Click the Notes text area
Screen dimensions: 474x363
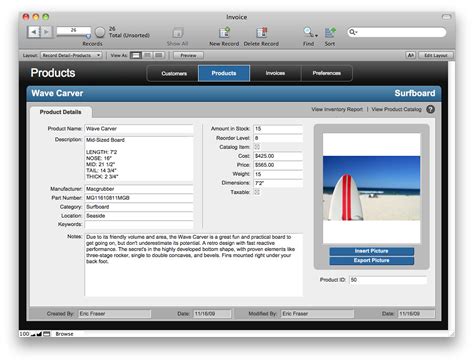193,265
